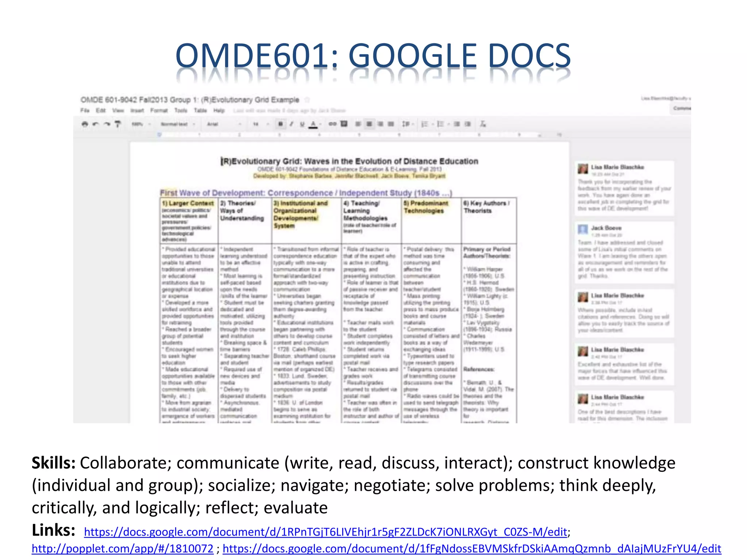Toggle Bold formatting
Viewport: 747px width, 560px height.
click(x=280, y=124)
